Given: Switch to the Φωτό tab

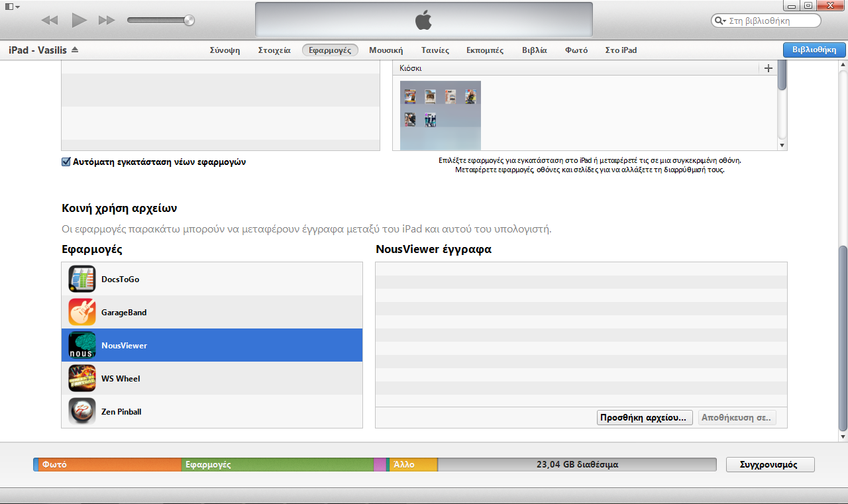Looking at the screenshot, I should (x=576, y=50).
